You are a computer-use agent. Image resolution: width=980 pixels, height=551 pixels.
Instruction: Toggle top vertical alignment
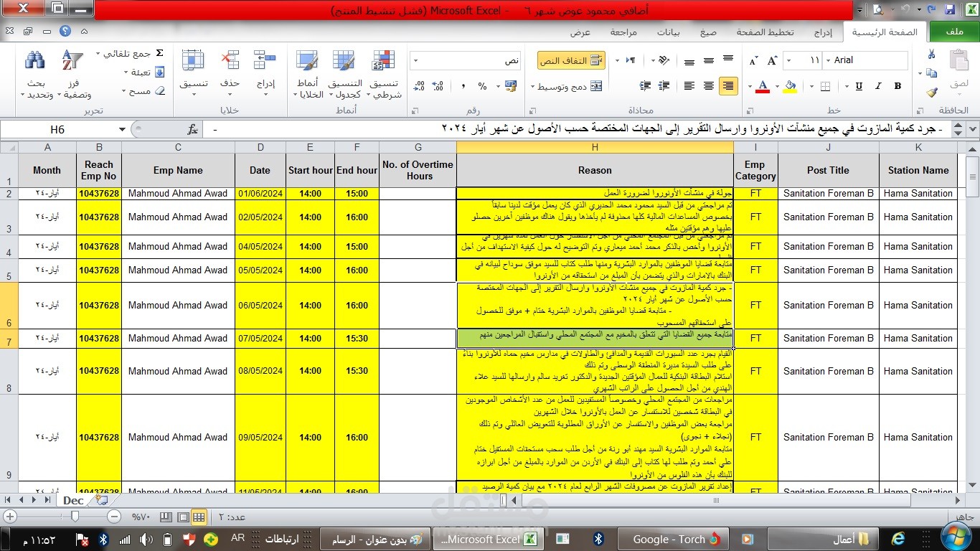pos(728,60)
